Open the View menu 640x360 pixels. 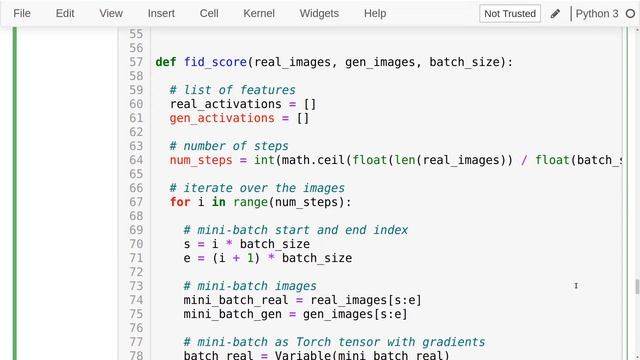(x=111, y=13)
